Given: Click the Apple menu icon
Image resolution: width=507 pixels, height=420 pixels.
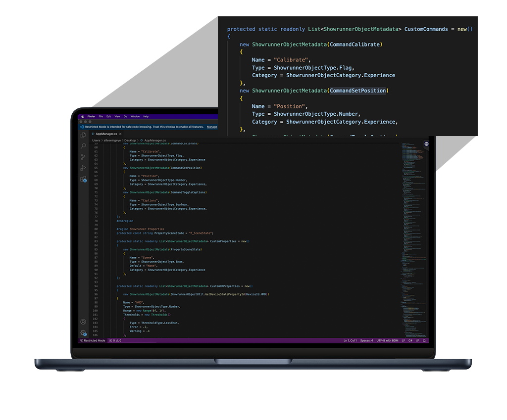Looking at the screenshot, I should pos(82,117).
